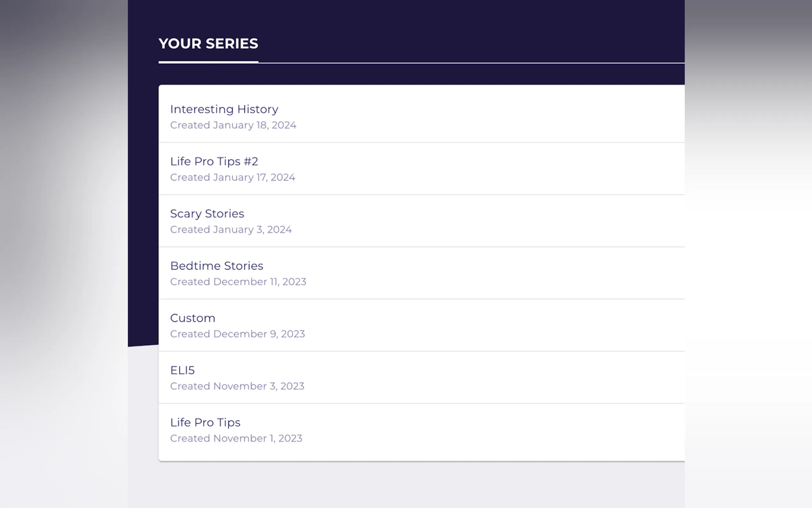Open the Bedtime Stories series
The width and height of the screenshot is (812, 508).
(216, 266)
